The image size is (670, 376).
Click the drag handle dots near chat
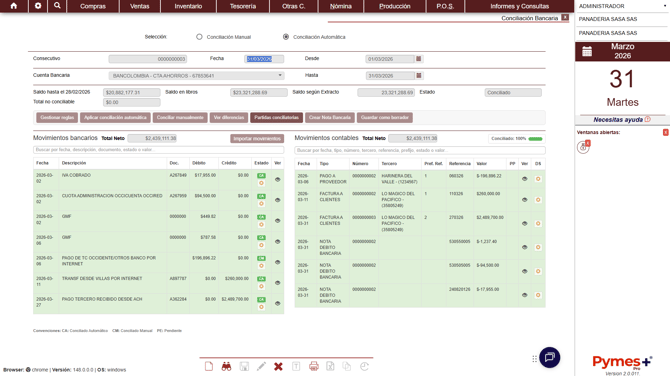(535, 359)
